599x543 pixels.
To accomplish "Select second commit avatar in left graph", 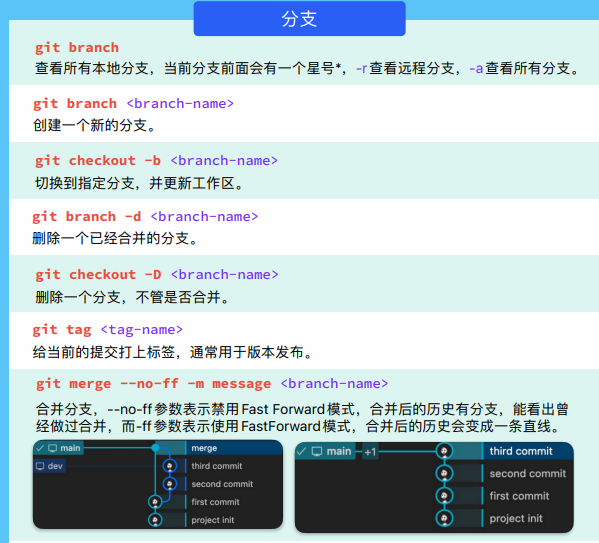I will pos(170,484).
